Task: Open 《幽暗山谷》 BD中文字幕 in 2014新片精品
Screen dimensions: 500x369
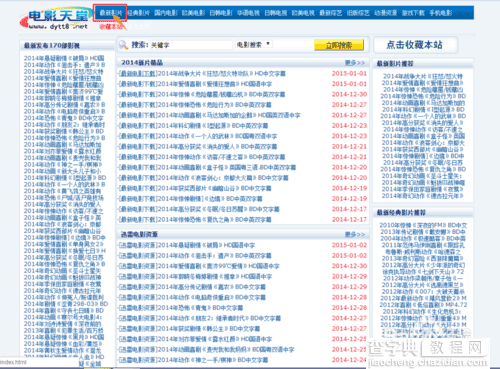Action: coord(214,188)
